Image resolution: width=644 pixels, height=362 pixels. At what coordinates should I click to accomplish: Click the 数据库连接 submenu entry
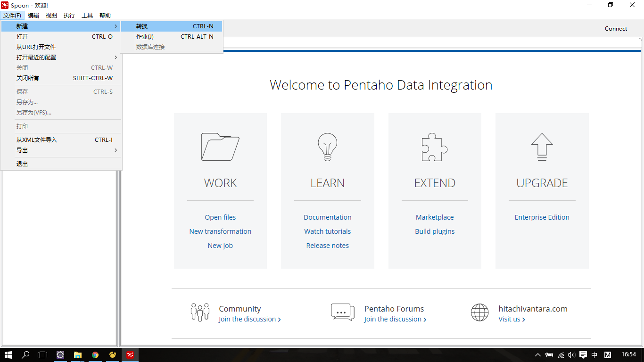point(172,47)
